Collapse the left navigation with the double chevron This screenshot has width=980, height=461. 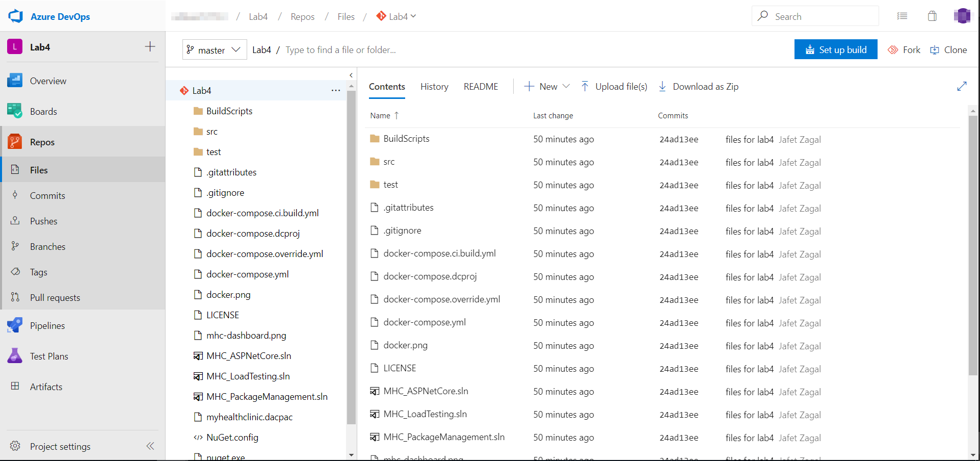(150, 446)
